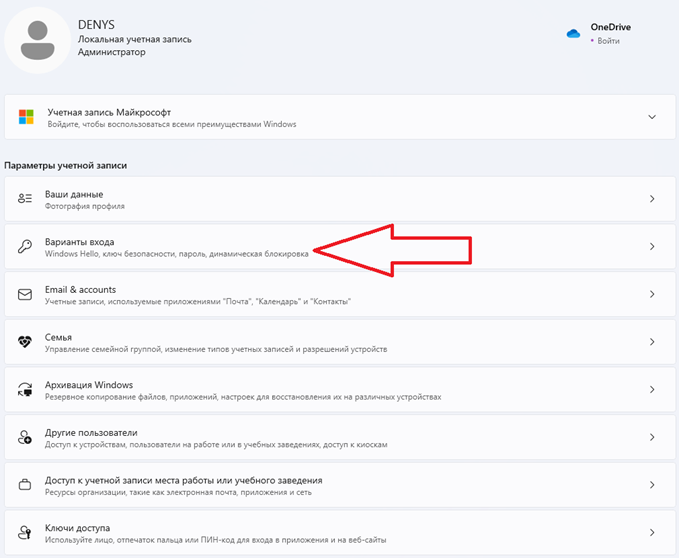
Task: Expand the Учетная запись Майкрософт section
Action: pyautogui.click(x=651, y=118)
